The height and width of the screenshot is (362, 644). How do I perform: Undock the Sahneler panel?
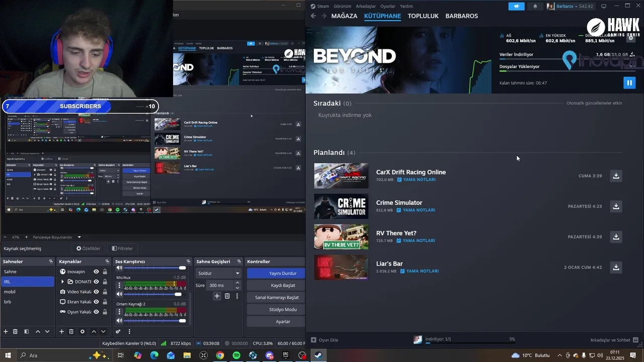pos(51,261)
